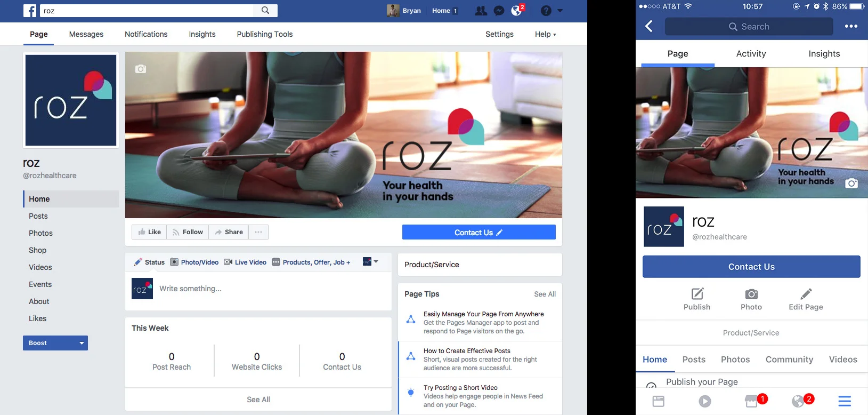The image size is (868, 415).
Task: Click See All in Page Tips
Action: 545,294
